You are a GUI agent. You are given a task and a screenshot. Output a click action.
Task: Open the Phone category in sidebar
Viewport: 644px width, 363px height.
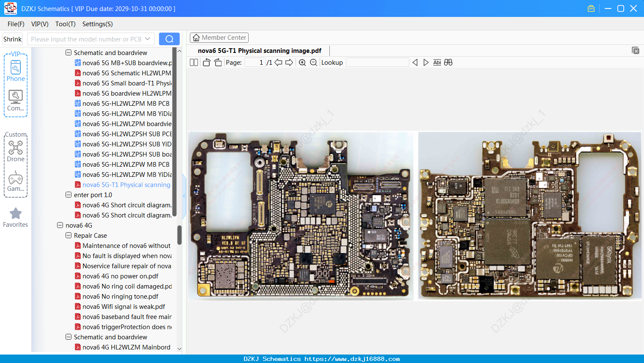16,71
